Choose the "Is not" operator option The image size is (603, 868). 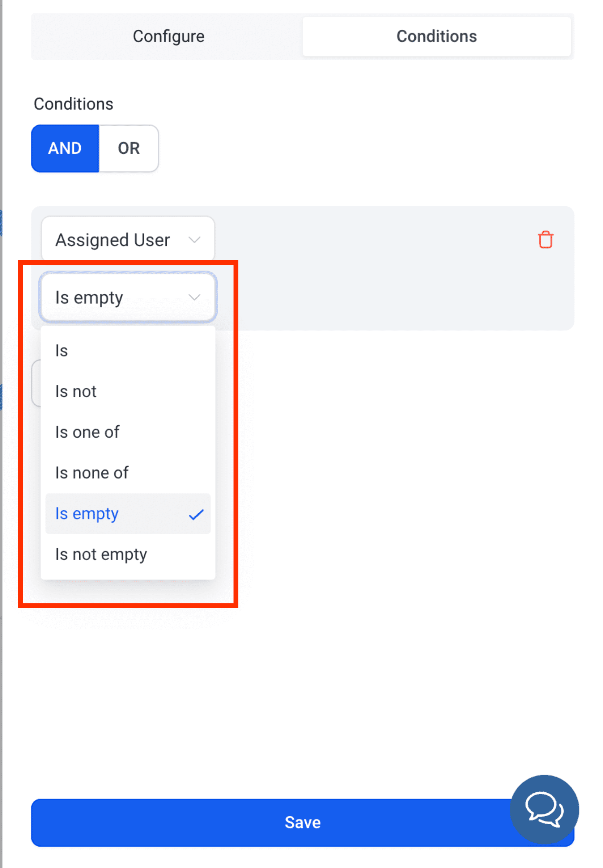(128, 391)
